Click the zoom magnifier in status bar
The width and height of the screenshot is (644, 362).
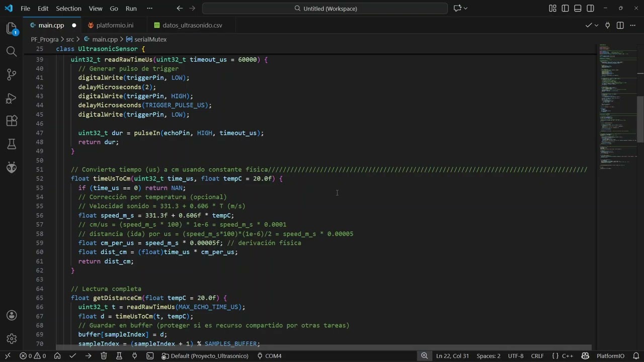[425, 356]
